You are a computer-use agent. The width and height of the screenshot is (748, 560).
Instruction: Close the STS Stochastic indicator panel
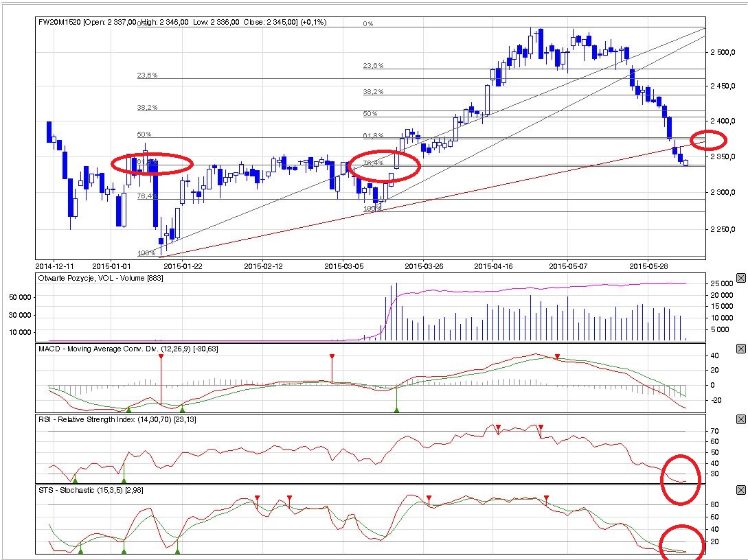tap(741, 490)
